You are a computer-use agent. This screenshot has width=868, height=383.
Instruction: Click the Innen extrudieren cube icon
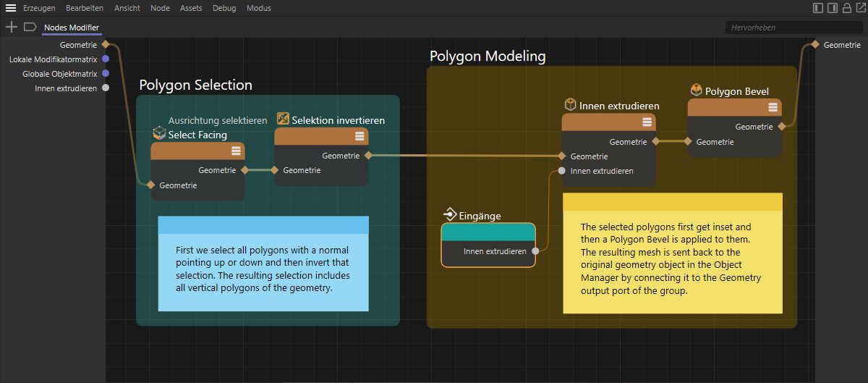point(570,105)
